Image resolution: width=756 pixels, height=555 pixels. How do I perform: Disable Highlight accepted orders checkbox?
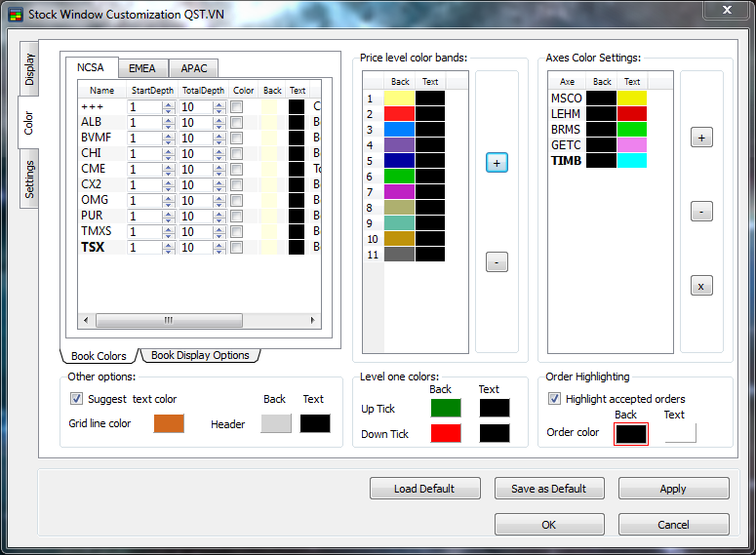pos(555,399)
